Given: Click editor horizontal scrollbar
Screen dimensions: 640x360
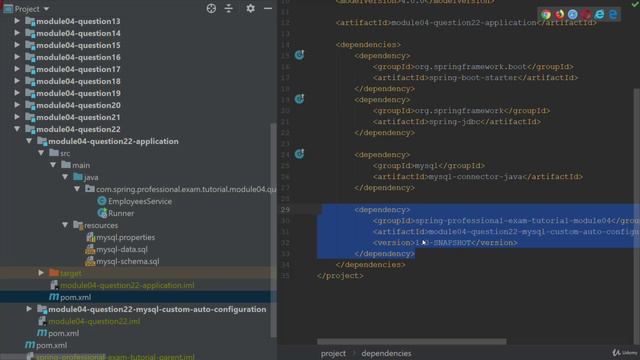Looking at the screenshot, I should pyautogui.click(x=411, y=341).
